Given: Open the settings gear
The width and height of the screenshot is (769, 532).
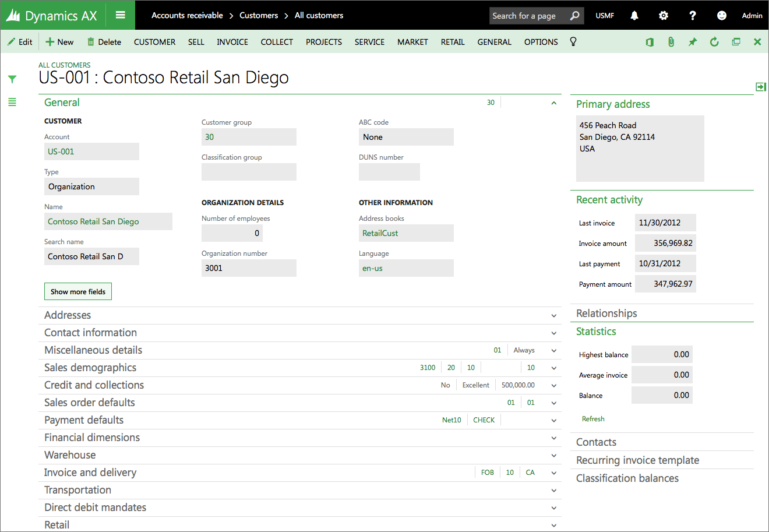Looking at the screenshot, I should pyautogui.click(x=664, y=16).
